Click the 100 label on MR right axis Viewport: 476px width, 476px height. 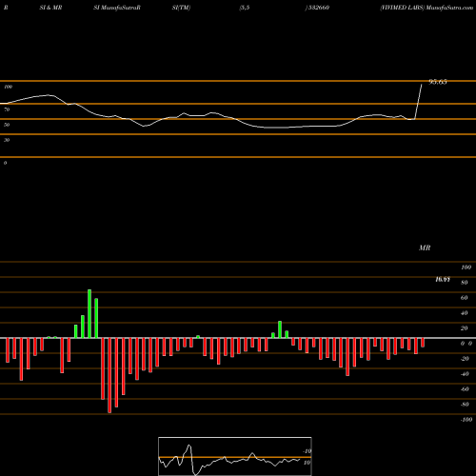[466, 268]
